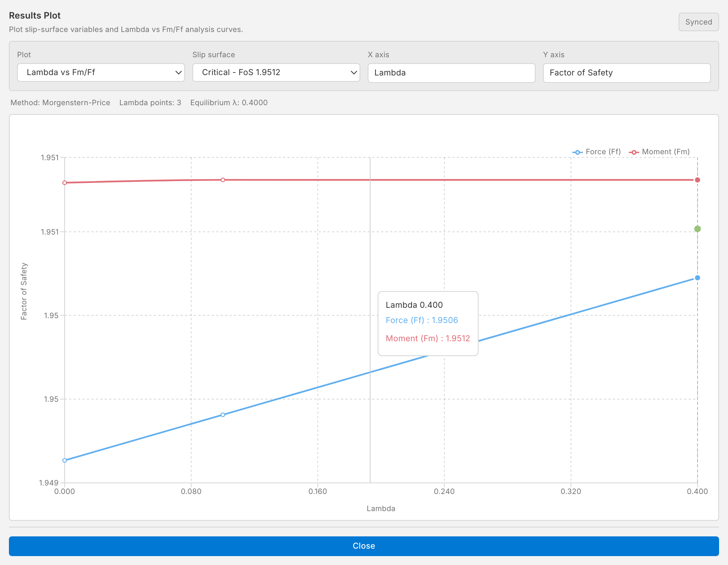This screenshot has width=728, height=565.
Task: Click the Synced status button
Action: coord(699,22)
